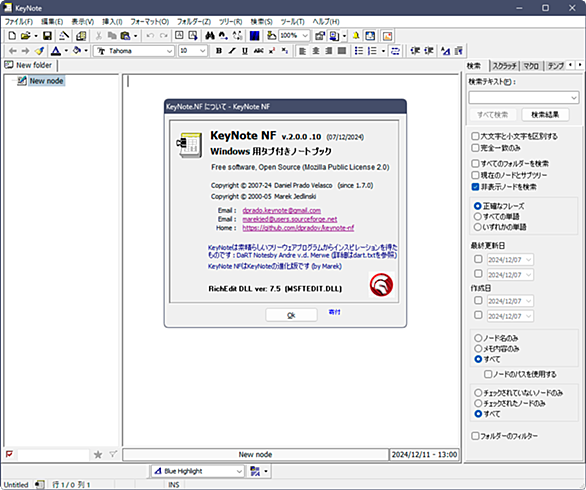Screen dimensions: 586x490
Task: Click the numbered list icon
Action: pos(372,51)
